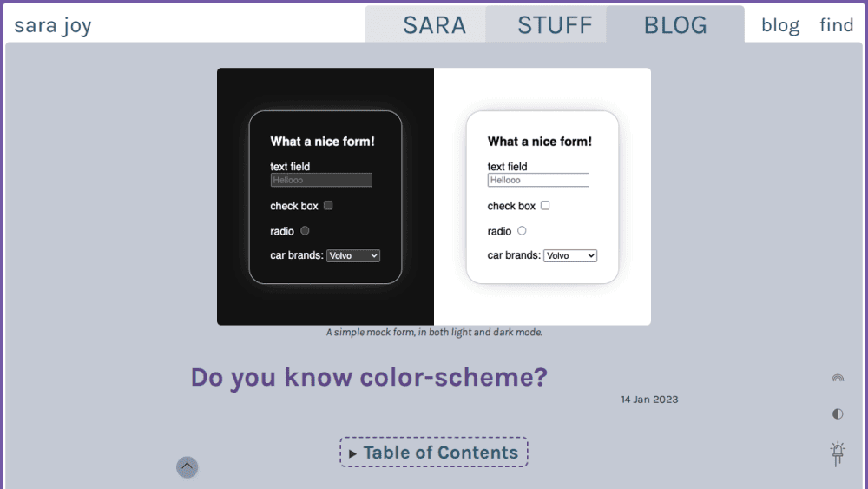Toggle the half-circle contrast mode icon
Viewport: 868px width, 489px height.
(x=838, y=413)
